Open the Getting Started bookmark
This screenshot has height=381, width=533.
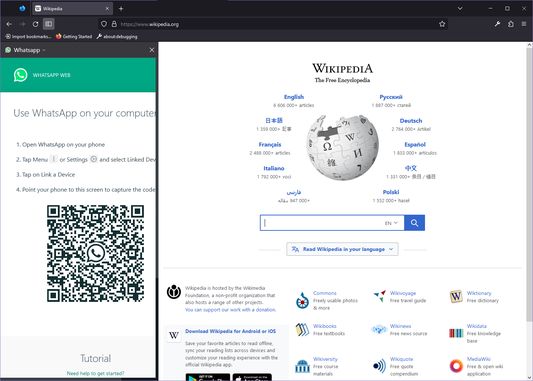74,36
